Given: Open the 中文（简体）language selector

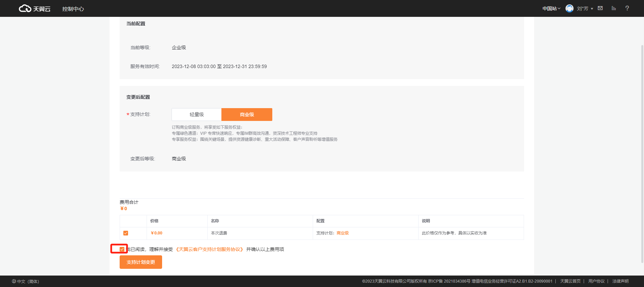Looking at the screenshot, I should (28, 281).
